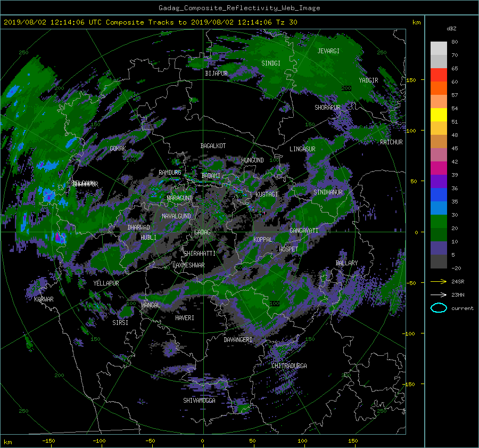This screenshot has width=479, height=448.
Task: Click the yellow 24SR arrow legend icon
Action: (x=439, y=281)
